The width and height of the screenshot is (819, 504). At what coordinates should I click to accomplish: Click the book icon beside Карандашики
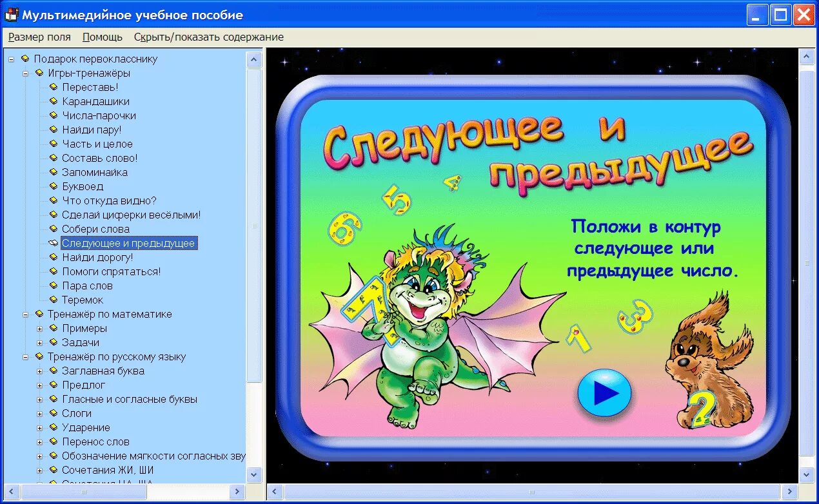[x=54, y=101]
